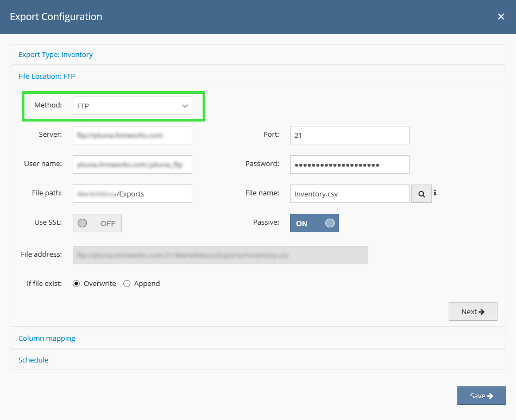Click the file name search magnifier icon

421,194
